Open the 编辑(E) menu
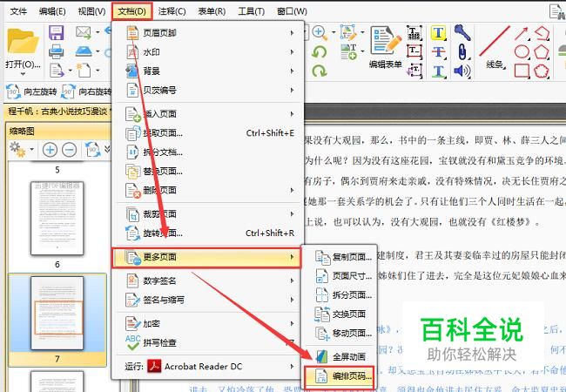 [52, 11]
